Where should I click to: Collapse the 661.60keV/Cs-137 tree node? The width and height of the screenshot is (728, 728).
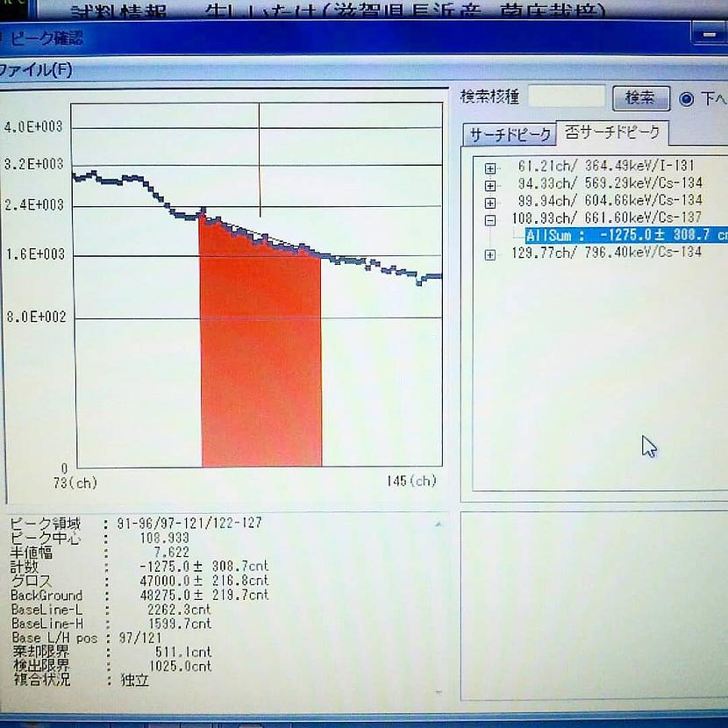[x=490, y=219]
